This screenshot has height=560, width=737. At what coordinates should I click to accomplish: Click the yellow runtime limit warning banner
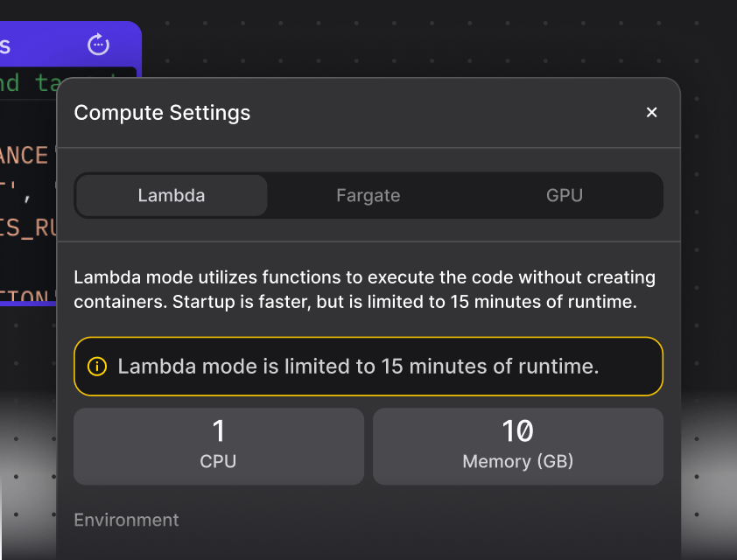[368, 367]
